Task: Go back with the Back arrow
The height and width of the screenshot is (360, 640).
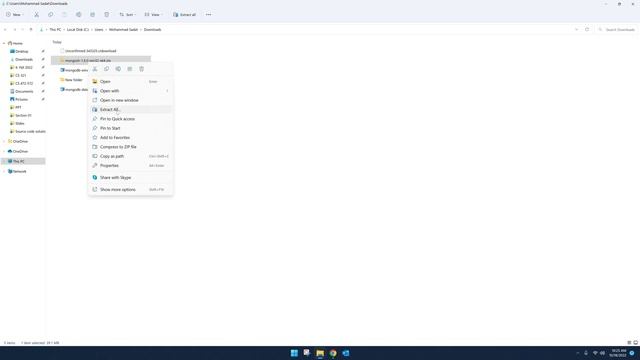Action: point(5,30)
